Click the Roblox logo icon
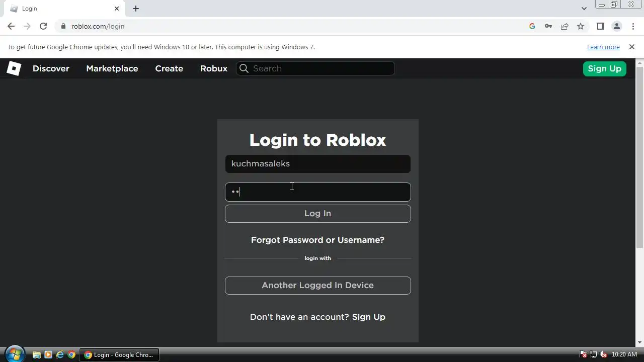Image resolution: width=644 pixels, height=362 pixels. (x=14, y=68)
